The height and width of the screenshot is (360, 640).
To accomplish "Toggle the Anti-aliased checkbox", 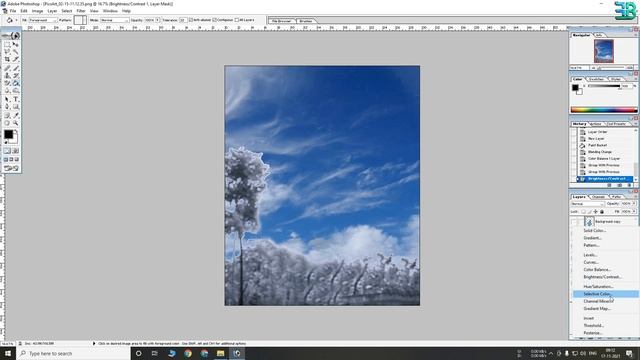I will pyautogui.click(x=191, y=20).
